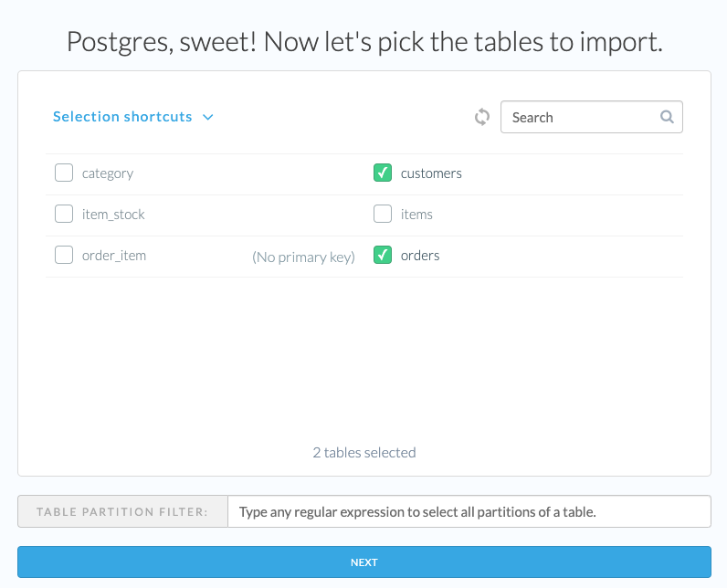
Task: Check the category table checkbox
Action: tap(64, 173)
